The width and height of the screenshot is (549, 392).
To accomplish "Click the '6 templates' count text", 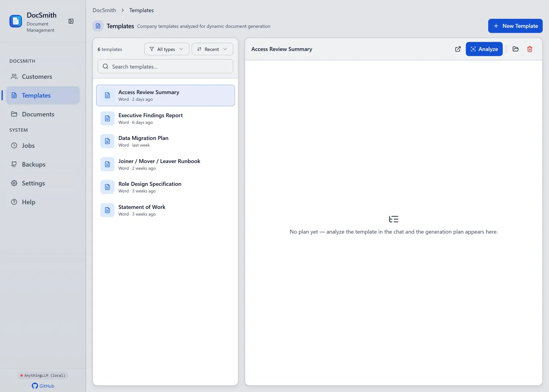I will point(110,49).
